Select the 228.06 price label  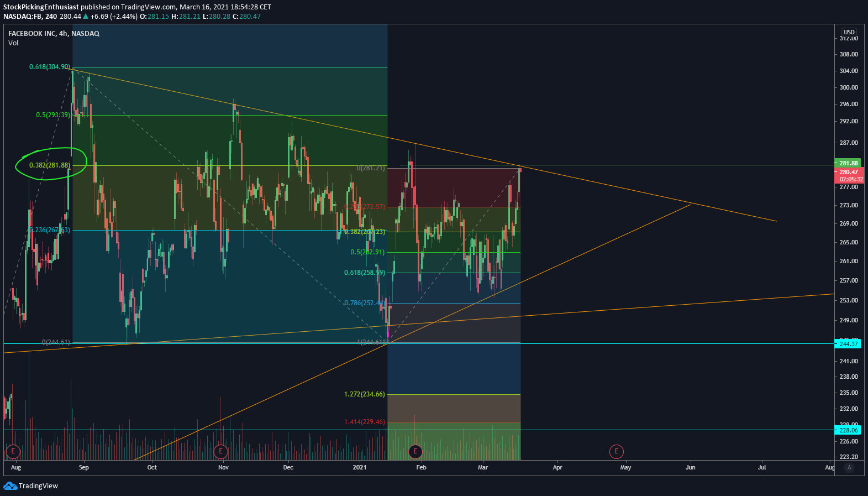[x=849, y=430]
